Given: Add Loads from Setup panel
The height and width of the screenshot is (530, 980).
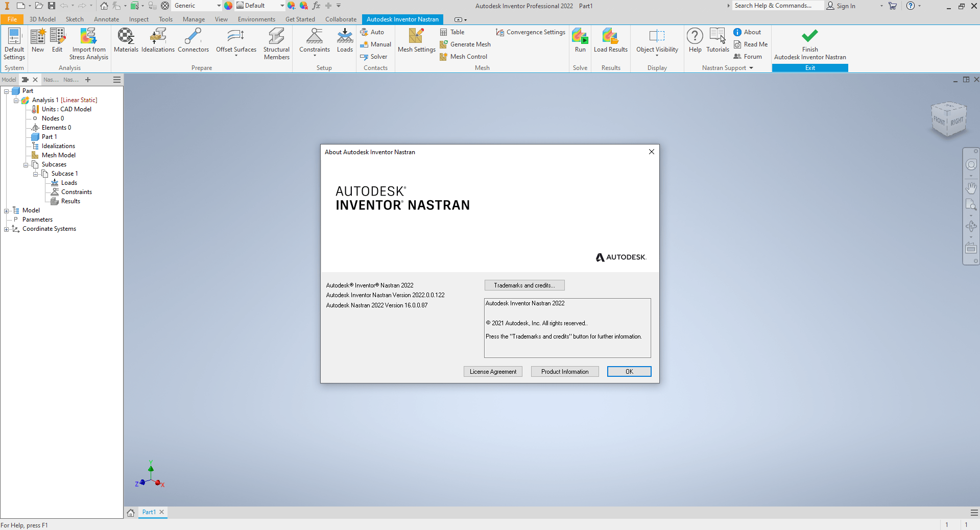Looking at the screenshot, I should (345, 41).
